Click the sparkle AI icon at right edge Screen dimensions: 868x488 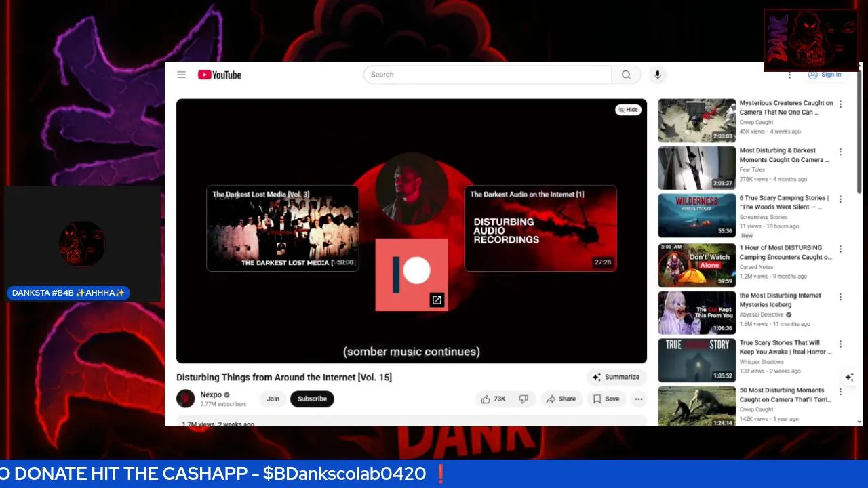click(849, 377)
